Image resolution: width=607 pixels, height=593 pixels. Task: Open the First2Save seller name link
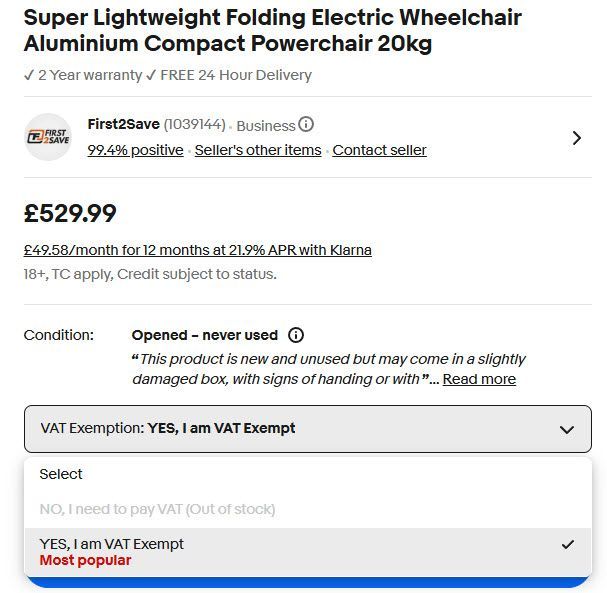123,125
